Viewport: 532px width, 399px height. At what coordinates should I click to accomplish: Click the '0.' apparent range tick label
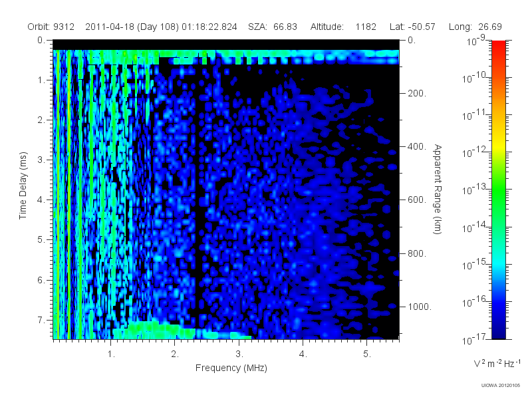click(x=412, y=41)
